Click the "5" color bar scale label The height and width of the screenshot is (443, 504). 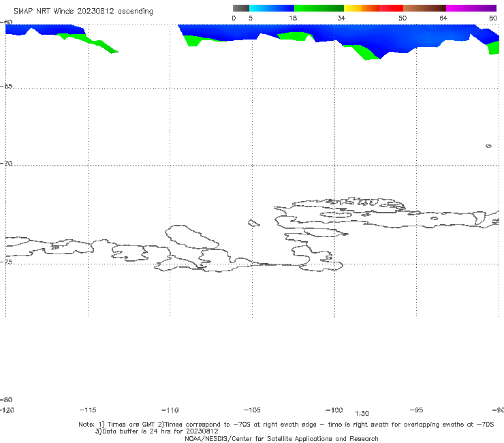pos(251,18)
